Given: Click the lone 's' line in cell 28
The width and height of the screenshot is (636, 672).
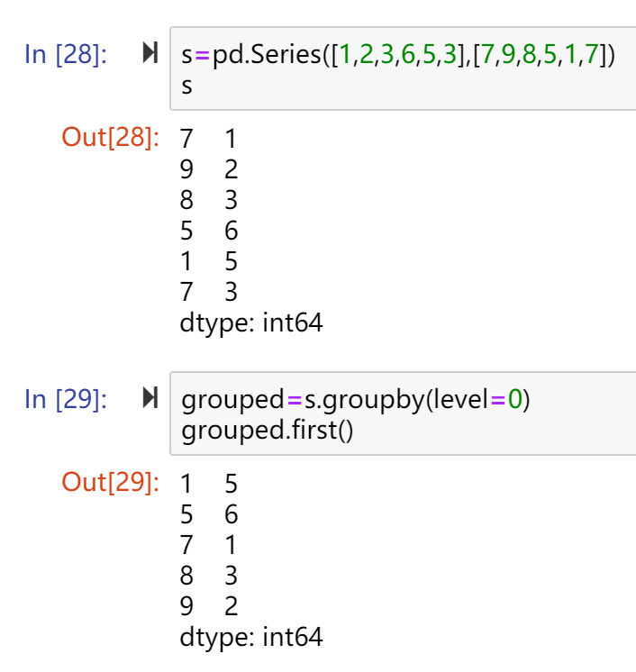Looking at the screenshot, I should tap(186, 86).
